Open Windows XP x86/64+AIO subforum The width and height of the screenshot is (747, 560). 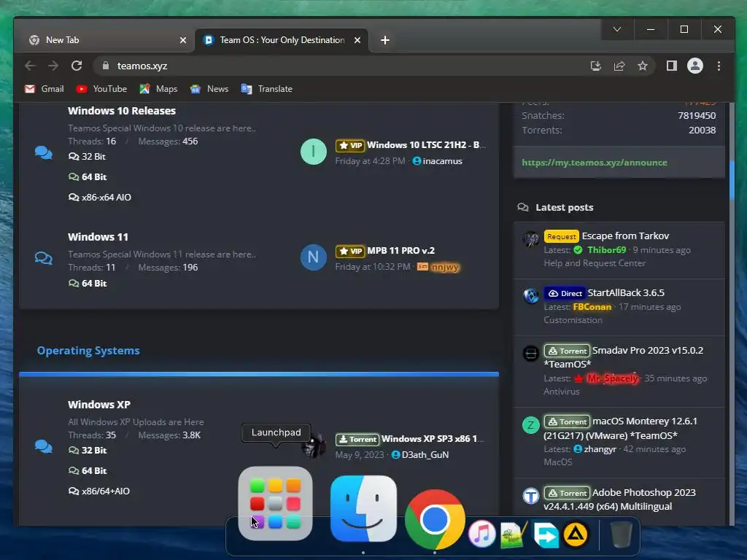coord(99,491)
